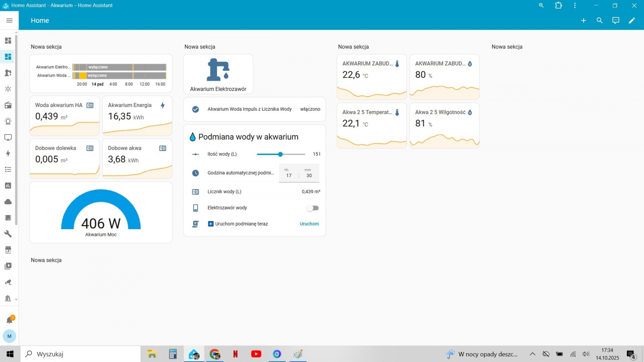Open HACS store in sidebar
This screenshot has height=362, width=644.
(8, 250)
